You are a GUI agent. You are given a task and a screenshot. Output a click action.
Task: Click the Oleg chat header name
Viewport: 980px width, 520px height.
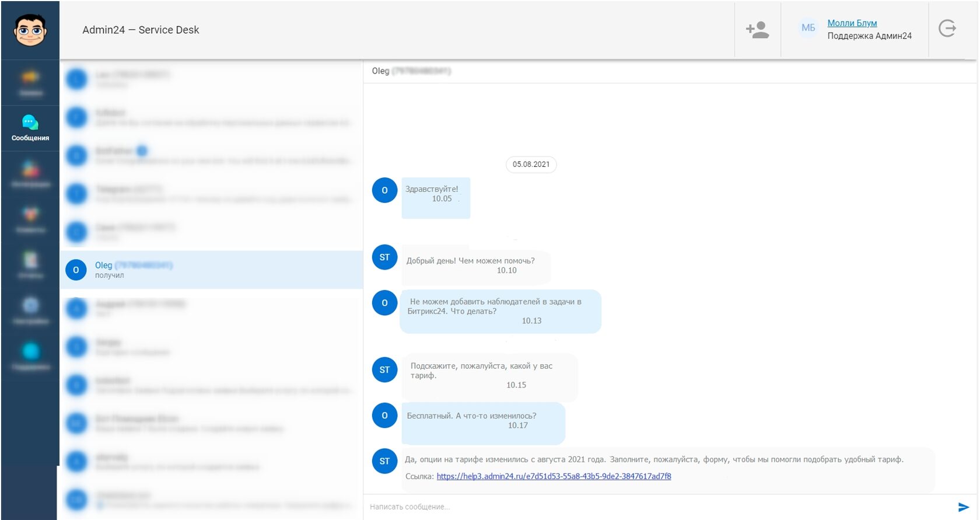[x=380, y=71]
